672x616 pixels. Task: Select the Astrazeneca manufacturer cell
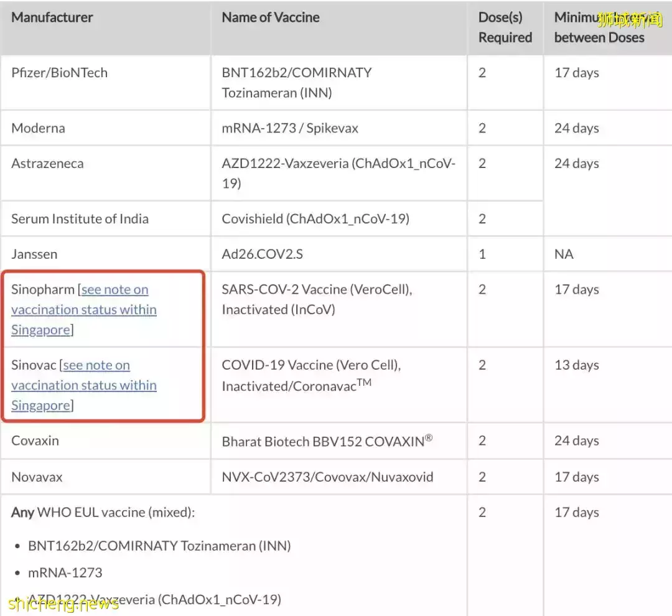click(47, 164)
